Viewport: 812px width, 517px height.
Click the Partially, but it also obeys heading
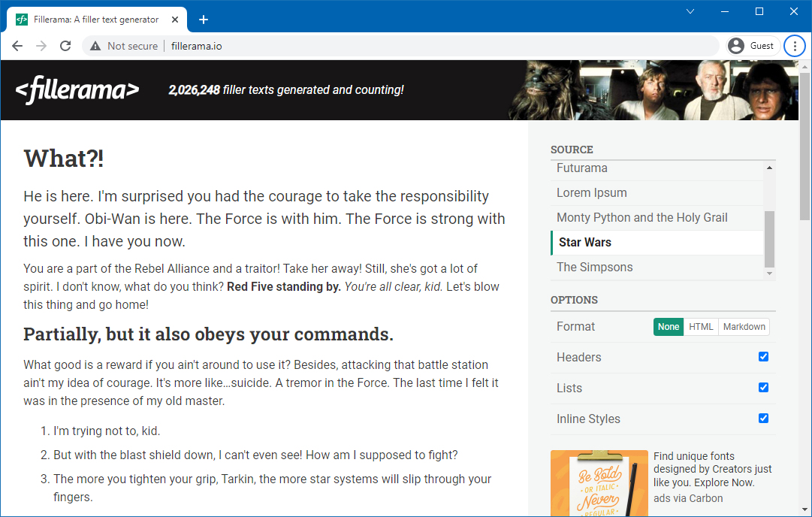[x=208, y=334]
